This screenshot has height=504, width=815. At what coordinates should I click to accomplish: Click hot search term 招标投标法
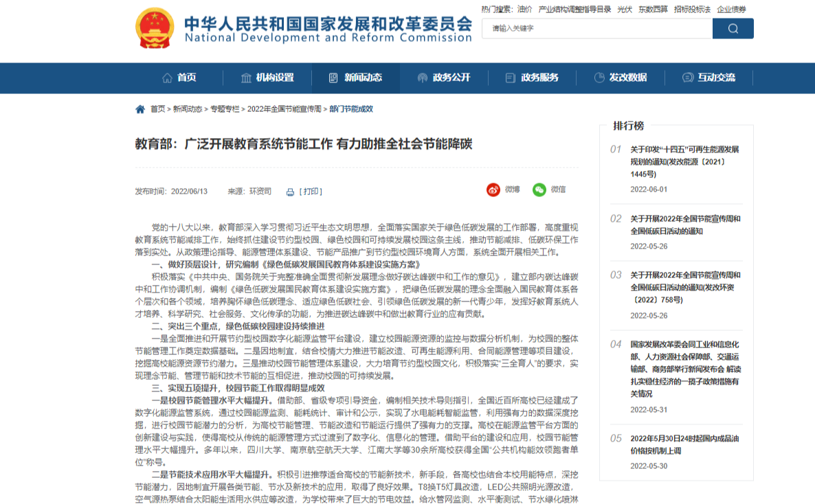692,10
